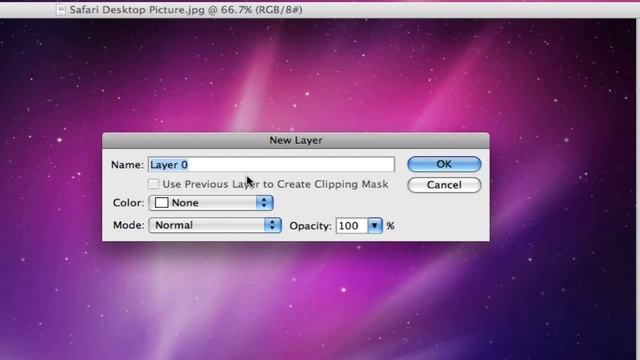This screenshot has width=640, height=360.
Task: Click the layer Name input field
Action: (271, 164)
